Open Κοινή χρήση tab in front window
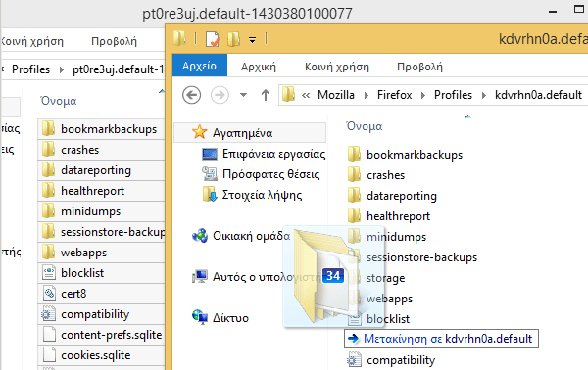 337,67
